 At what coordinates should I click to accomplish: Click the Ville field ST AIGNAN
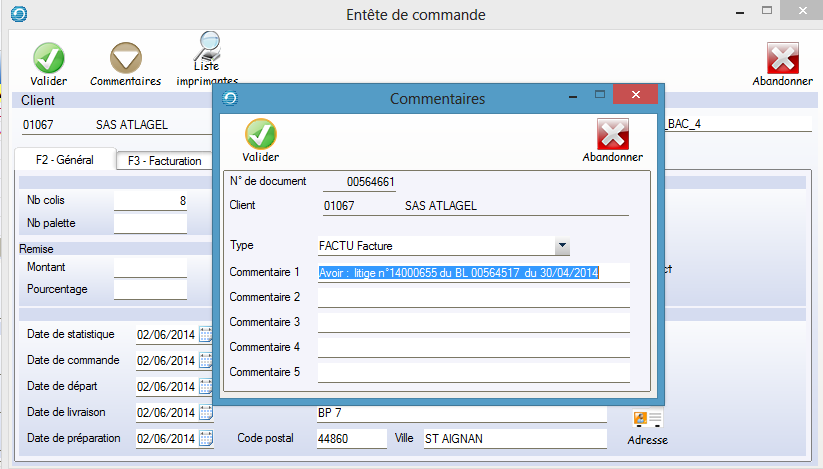(x=513, y=438)
